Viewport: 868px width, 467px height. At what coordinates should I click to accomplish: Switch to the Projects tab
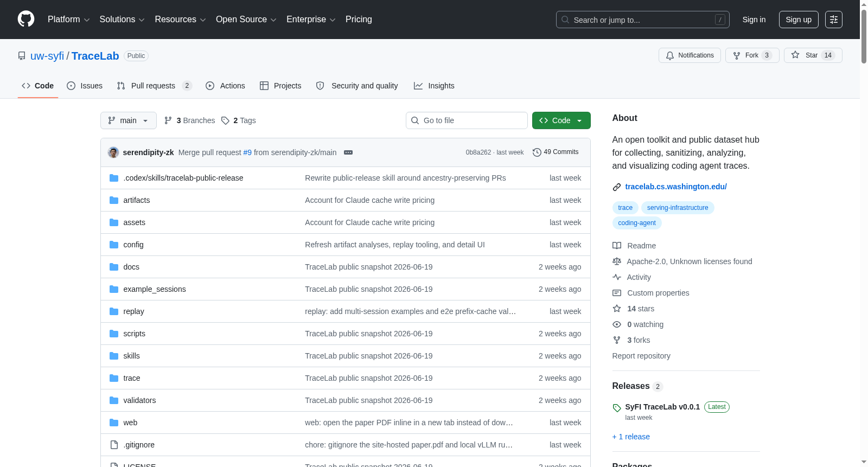(x=280, y=86)
